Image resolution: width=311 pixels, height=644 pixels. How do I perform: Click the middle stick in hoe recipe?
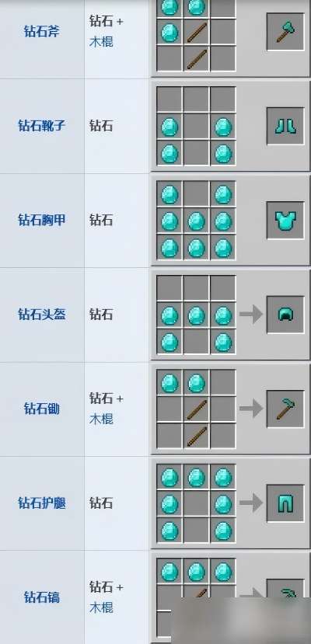197,410
